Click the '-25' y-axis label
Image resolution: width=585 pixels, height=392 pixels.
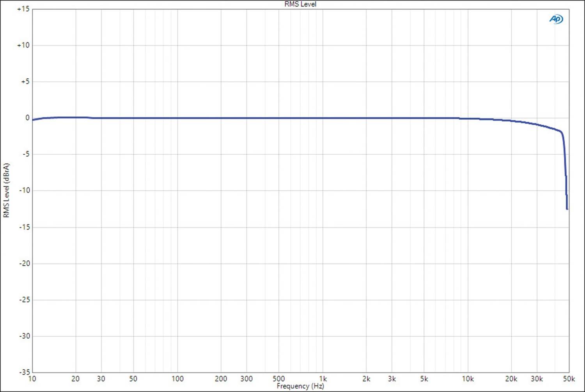[25, 300]
